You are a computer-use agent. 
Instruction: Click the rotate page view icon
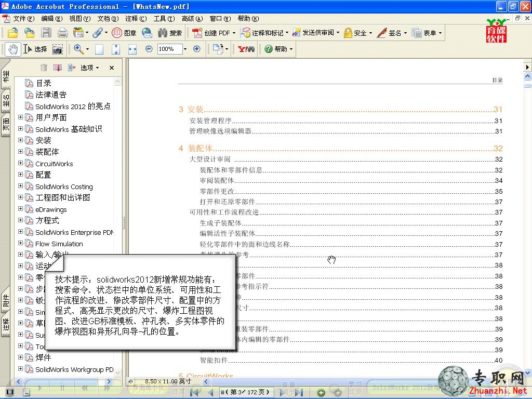click(x=218, y=49)
